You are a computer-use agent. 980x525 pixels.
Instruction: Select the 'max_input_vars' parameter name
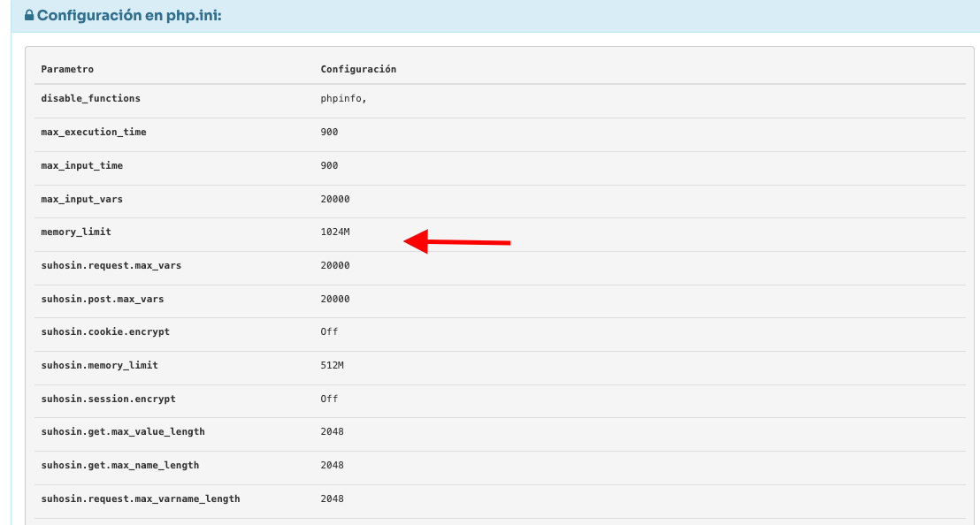pyautogui.click(x=82, y=199)
